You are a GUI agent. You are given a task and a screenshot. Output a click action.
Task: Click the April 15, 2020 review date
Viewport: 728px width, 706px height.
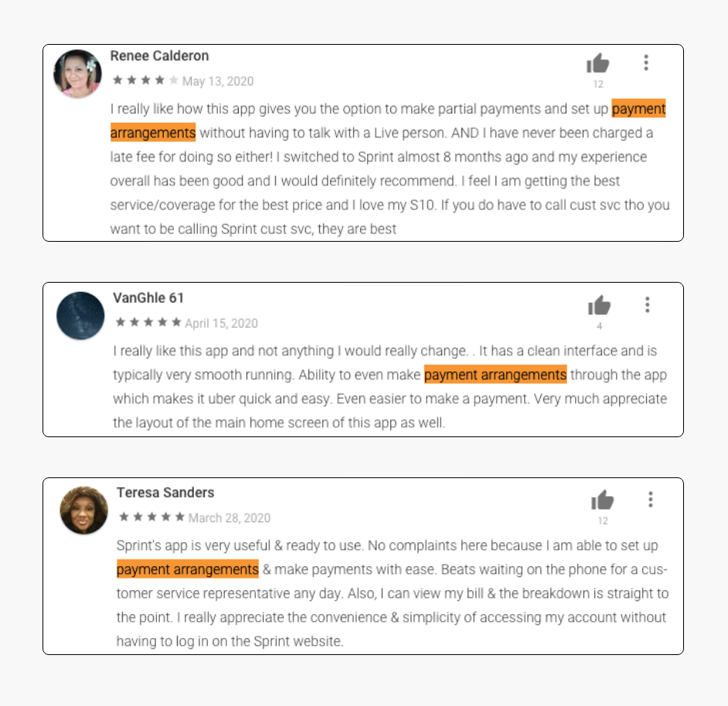(x=222, y=324)
